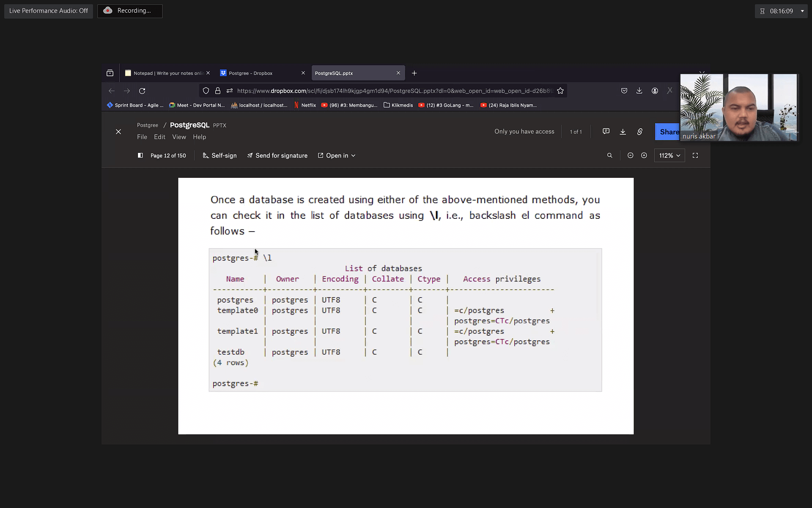Enter fullscreen view of the presentation

(x=695, y=155)
